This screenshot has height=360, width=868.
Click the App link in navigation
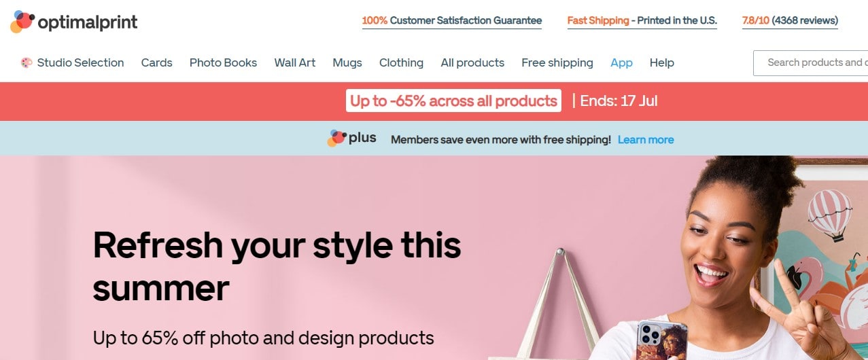click(x=621, y=63)
